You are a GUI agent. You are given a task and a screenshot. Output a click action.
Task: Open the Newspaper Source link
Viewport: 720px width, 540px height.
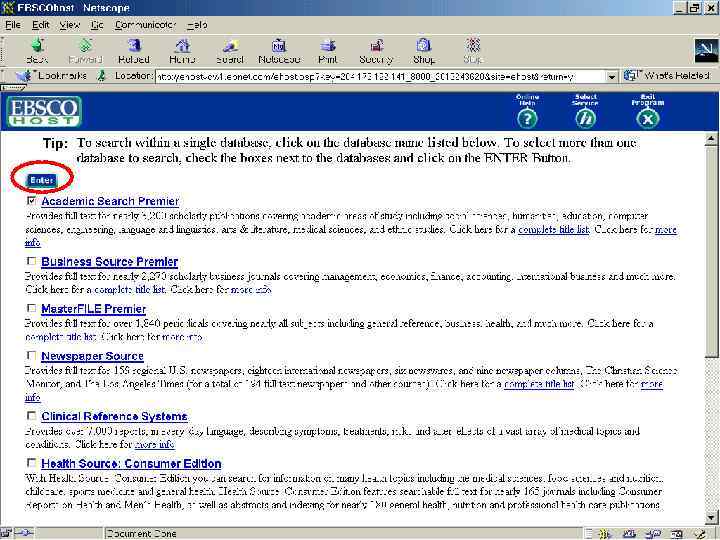(x=92, y=356)
